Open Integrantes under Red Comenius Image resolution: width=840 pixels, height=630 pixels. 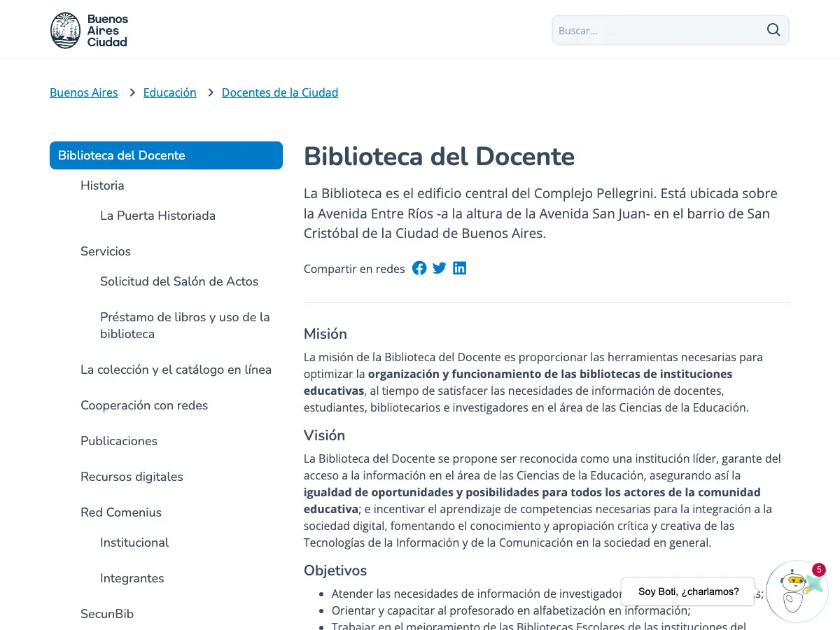pos(132,578)
